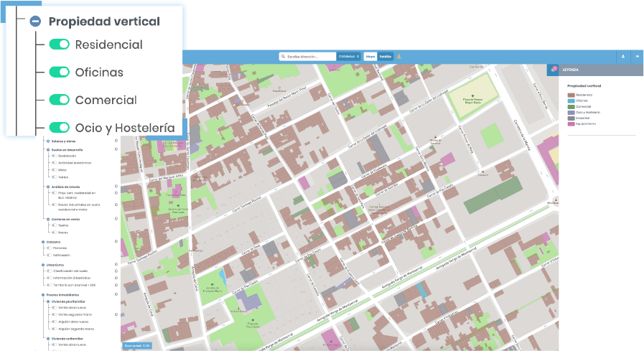This screenshot has height=351, width=644.
Task: Click the legend layers icon with badge
Action: [553, 70]
